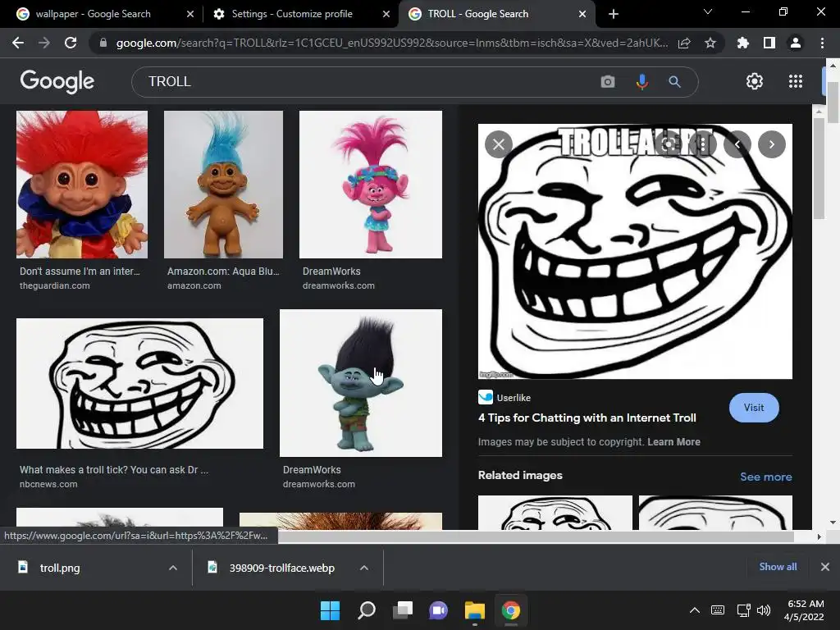Show hidden system tray icons

point(694,610)
